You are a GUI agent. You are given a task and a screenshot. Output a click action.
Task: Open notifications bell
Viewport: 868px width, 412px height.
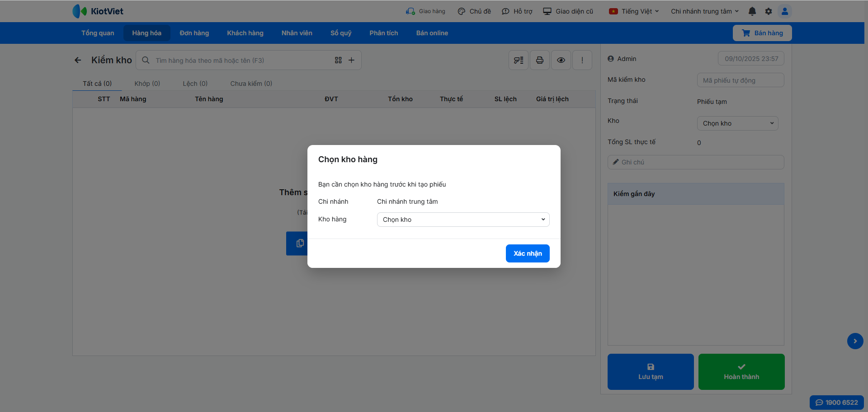752,11
